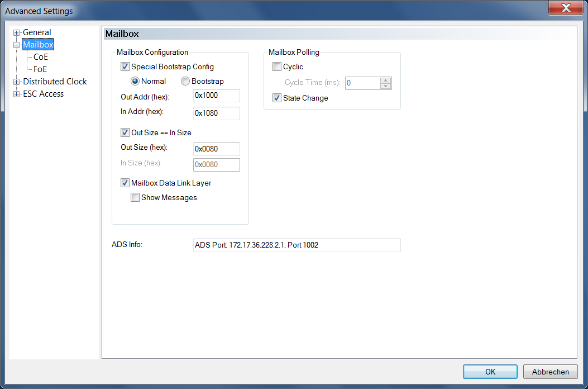Select Distributed Clock tree item
This screenshot has width=588, height=389.
pyautogui.click(x=55, y=82)
